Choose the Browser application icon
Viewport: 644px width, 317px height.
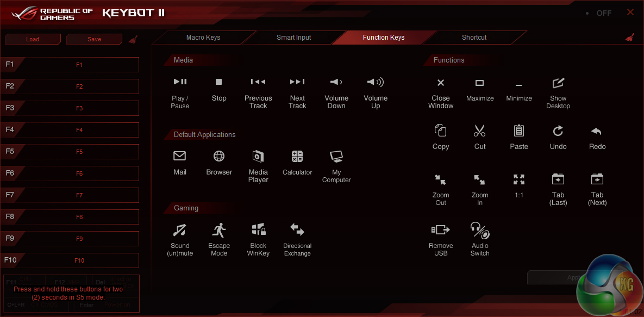219,156
